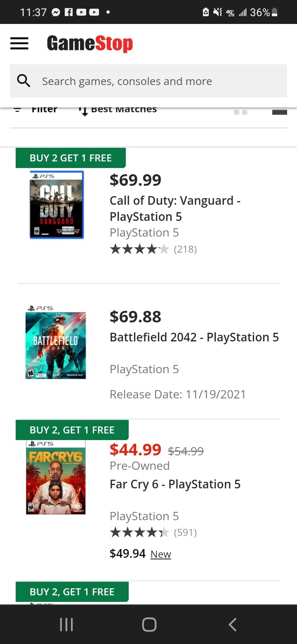Screen dimensions: 297x644
Task: Open Far Cry 6 - PlayStation 5 title
Action: [x=175, y=484]
